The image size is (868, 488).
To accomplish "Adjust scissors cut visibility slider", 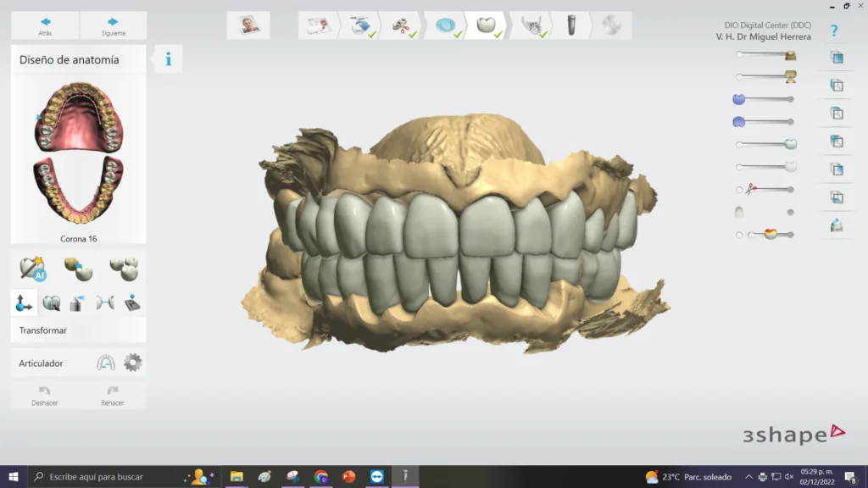I will 770,189.
